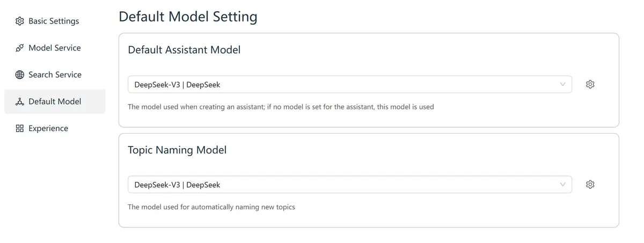Viewport: 644px width, 243px height.
Task: Click the Model Service plug icon
Action: pos(20,48)
